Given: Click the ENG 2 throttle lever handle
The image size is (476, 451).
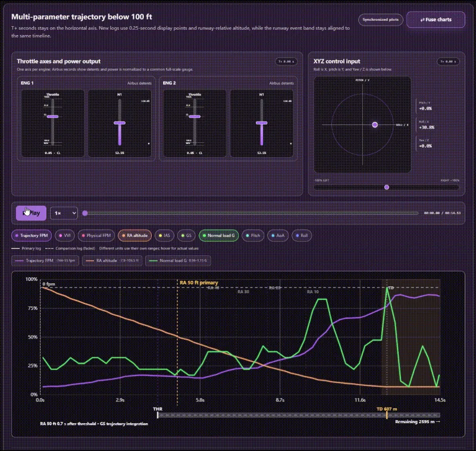Looking at the screenshot, I should coord(195,117).
